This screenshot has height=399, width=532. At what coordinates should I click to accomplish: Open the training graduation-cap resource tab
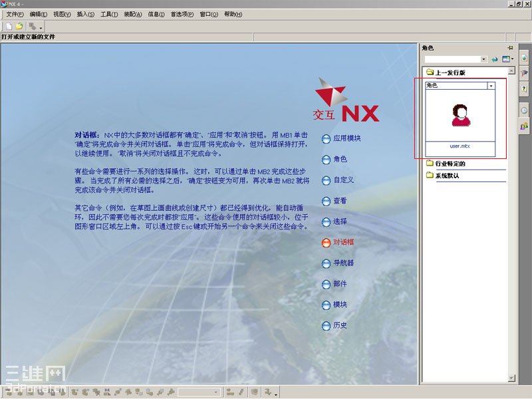(x=524, y=73)
